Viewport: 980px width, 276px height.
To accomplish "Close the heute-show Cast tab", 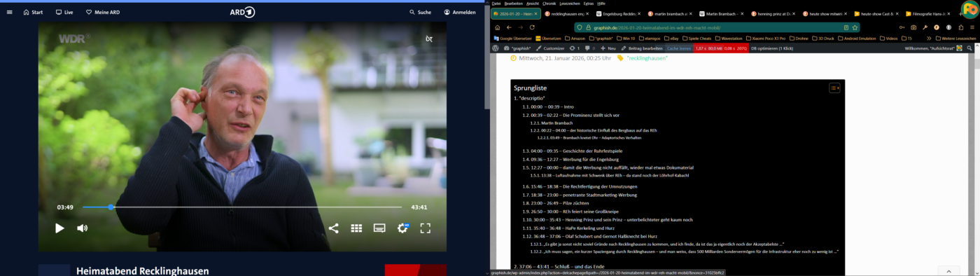I will (x=897, y=13).
